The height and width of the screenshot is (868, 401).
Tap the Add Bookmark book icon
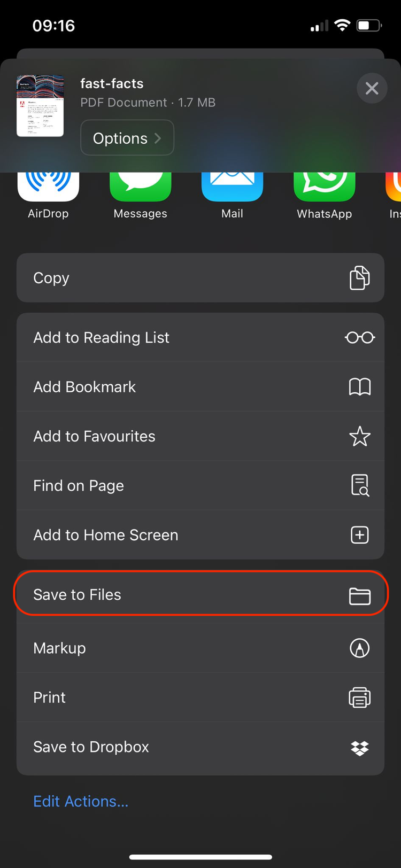point(359,387)
